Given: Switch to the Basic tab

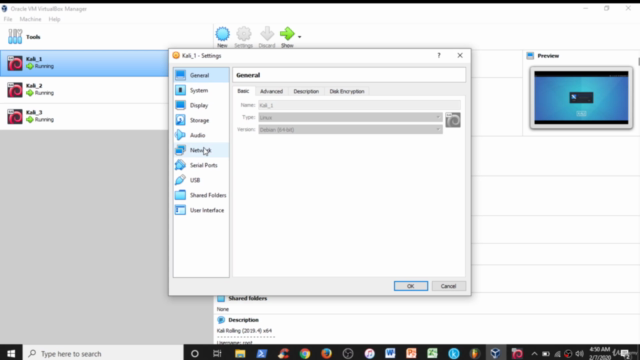Looking at the screenshot, I should pyautogui.click(x=243, y=91).
